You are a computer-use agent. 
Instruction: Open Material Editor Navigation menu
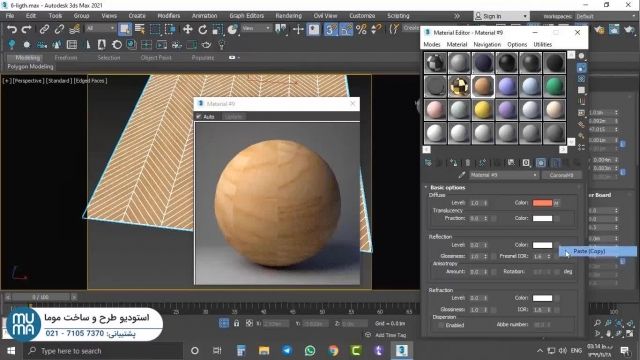coord(487,44)
